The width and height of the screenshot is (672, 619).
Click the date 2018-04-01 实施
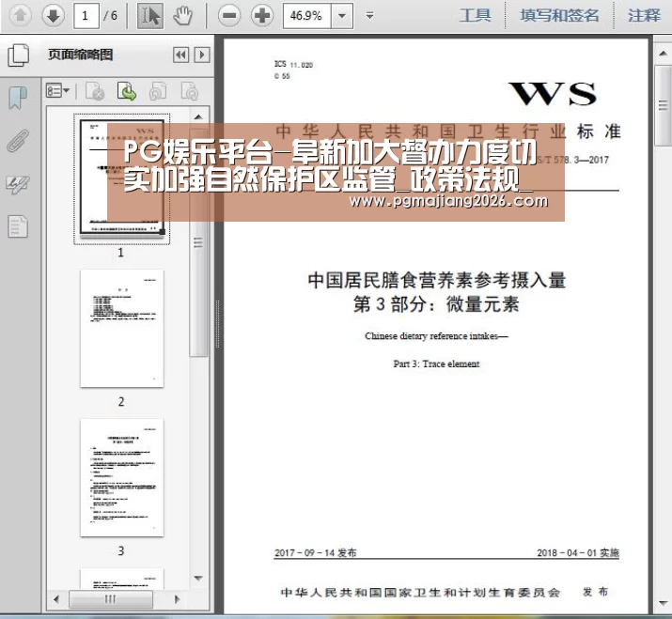tap(578, 552)
